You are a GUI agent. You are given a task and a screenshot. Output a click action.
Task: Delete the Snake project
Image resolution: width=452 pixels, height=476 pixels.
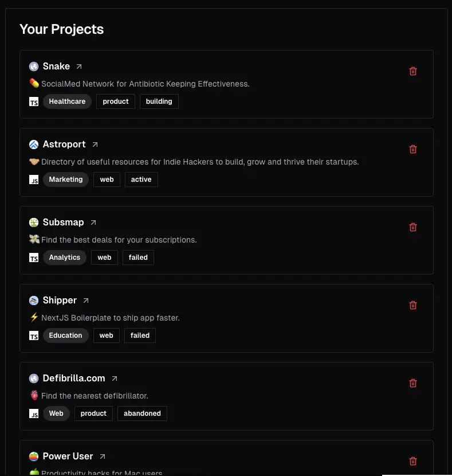413,71
